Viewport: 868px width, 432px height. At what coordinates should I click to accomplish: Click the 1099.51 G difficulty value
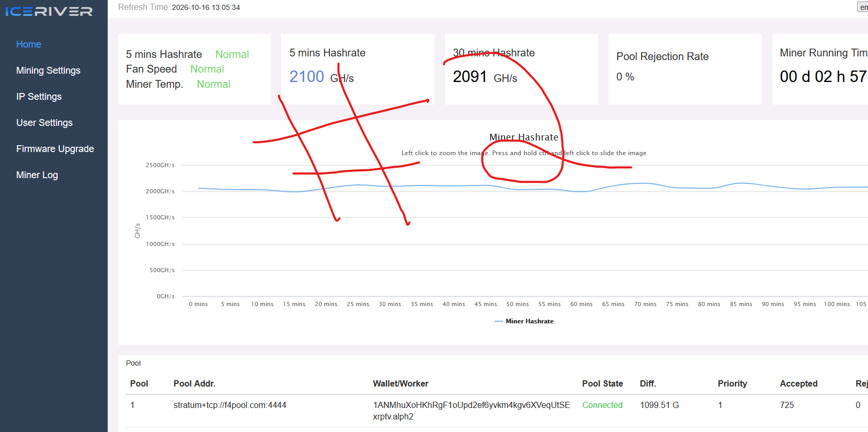pos(659,405)
